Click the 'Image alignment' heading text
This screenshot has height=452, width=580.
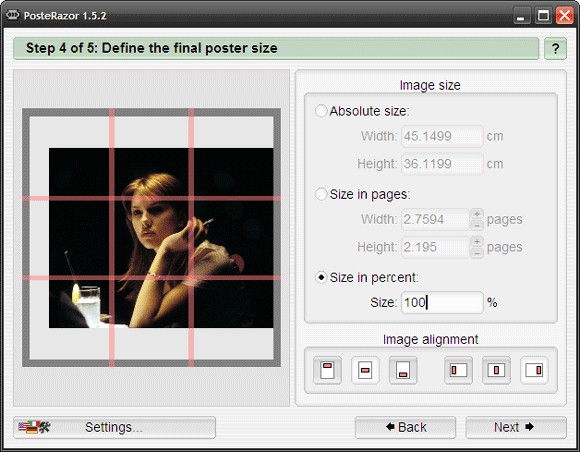[431, 339]
